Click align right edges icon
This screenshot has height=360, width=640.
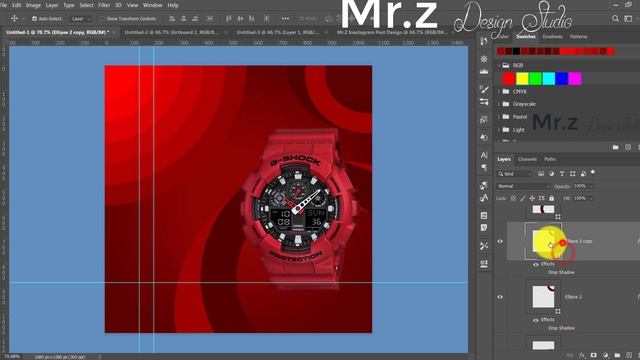tap(195, 19)
